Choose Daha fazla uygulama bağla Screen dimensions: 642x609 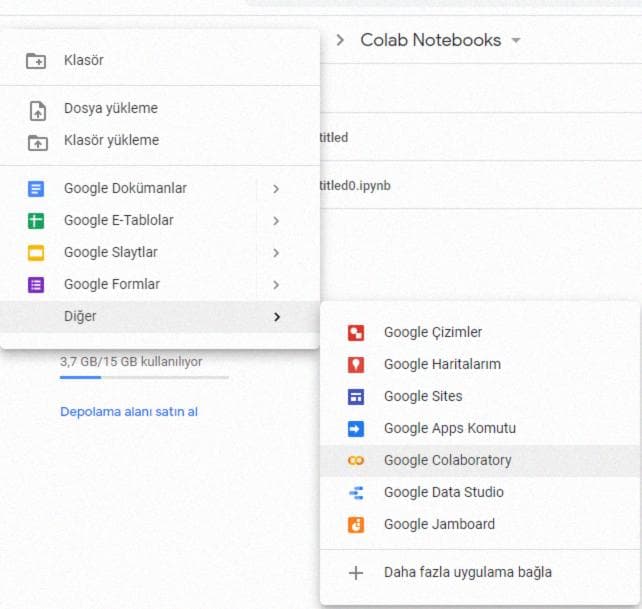pyautogui.click(x=480, y=573)
